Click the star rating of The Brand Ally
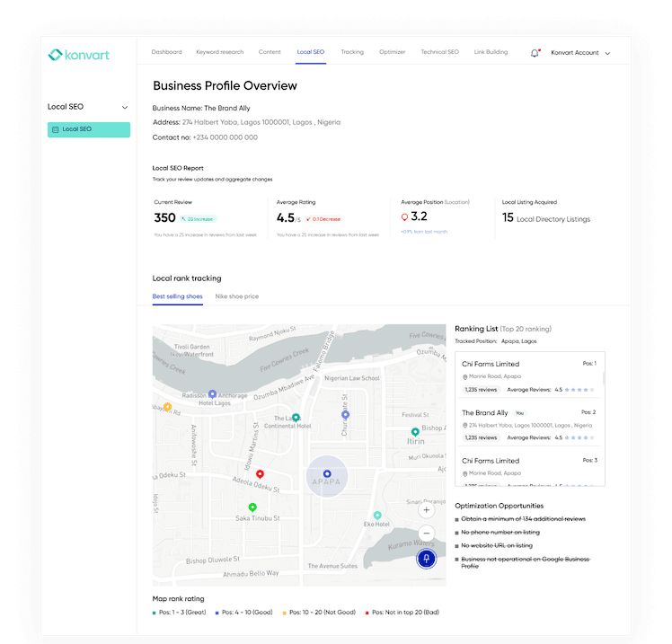This screenshot has width=672, height=644. pos(579,438)
